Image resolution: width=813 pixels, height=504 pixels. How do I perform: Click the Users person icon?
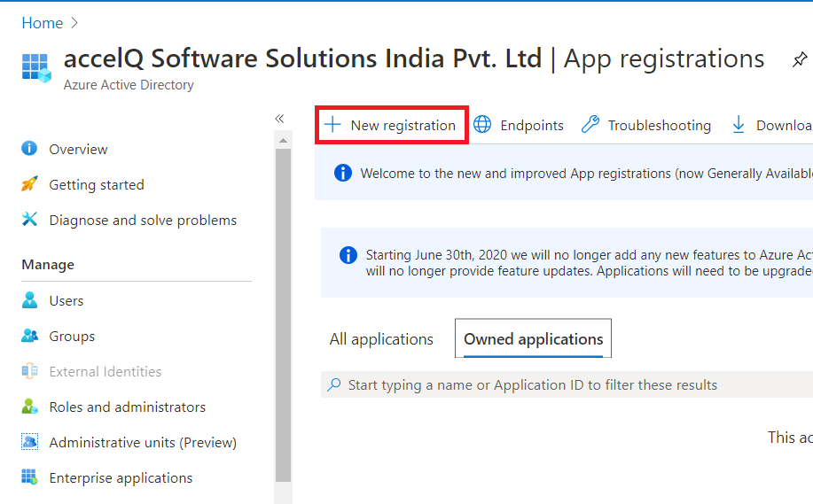[x=29, y=300]
